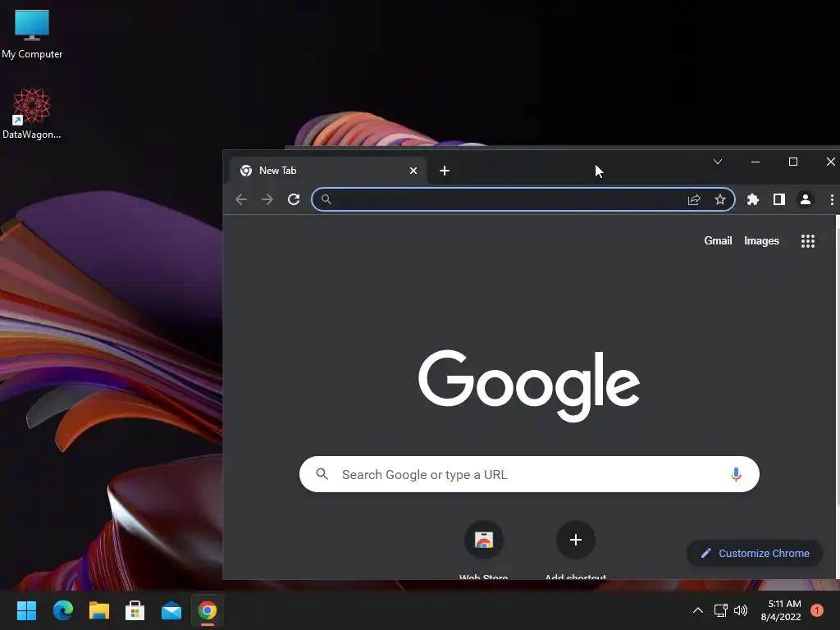The height and width of the screenshot is (630, 840).
Task: Click Customize Chrome button
Action: tap(755, 554)
